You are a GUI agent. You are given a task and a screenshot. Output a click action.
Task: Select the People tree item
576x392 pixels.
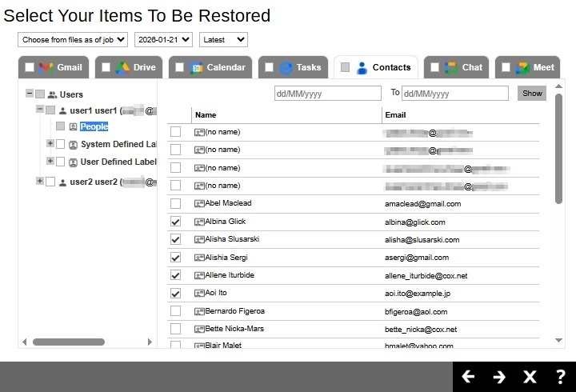[94, 126]
